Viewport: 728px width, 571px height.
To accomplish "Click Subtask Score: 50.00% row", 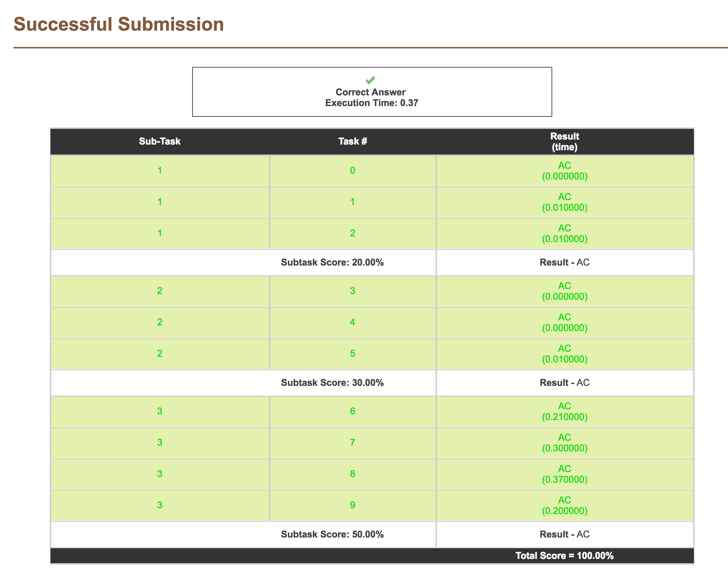I will pos(332,534).
